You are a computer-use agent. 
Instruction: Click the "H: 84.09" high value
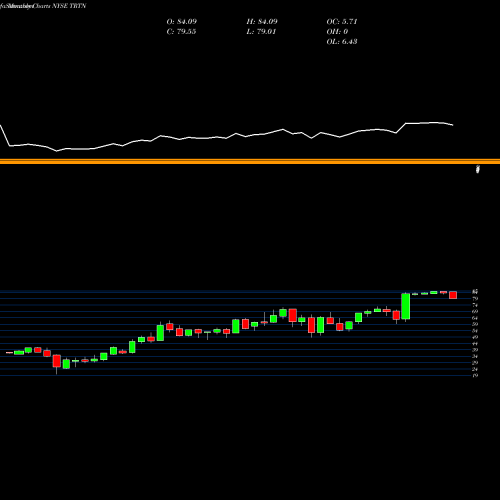pyautogui.click(x=262, y=22)
